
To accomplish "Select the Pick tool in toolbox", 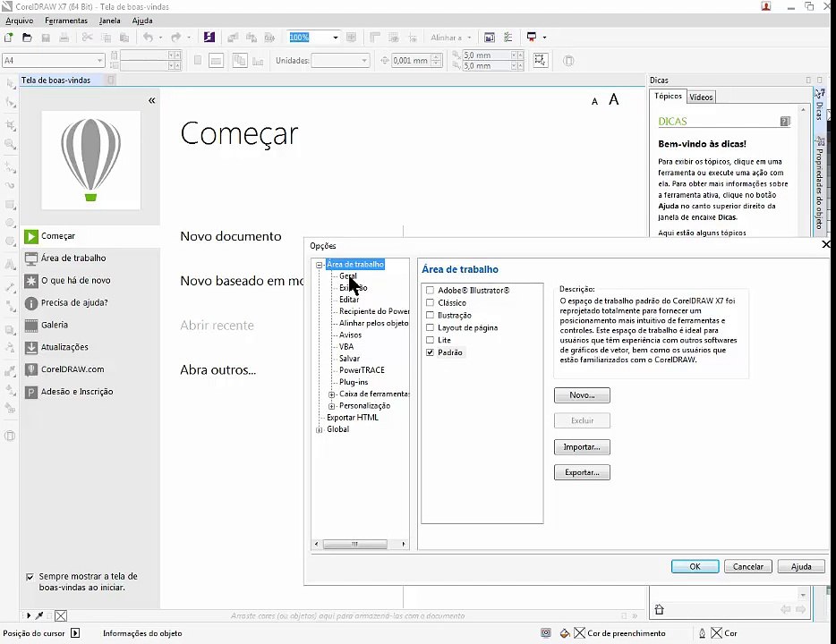I will click(x=10, y=83).
